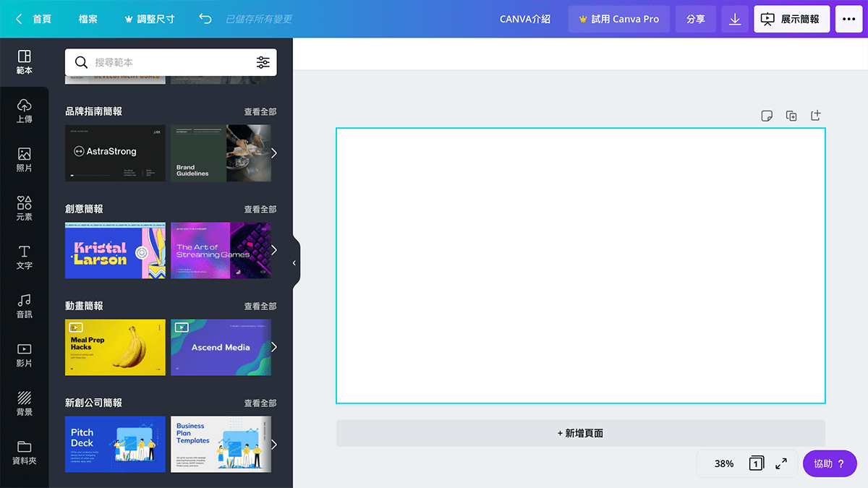The width and height of the screenshot is (868, 488).
Task: Click the 展示簡報 present button
Action: [x=791, y=19]
